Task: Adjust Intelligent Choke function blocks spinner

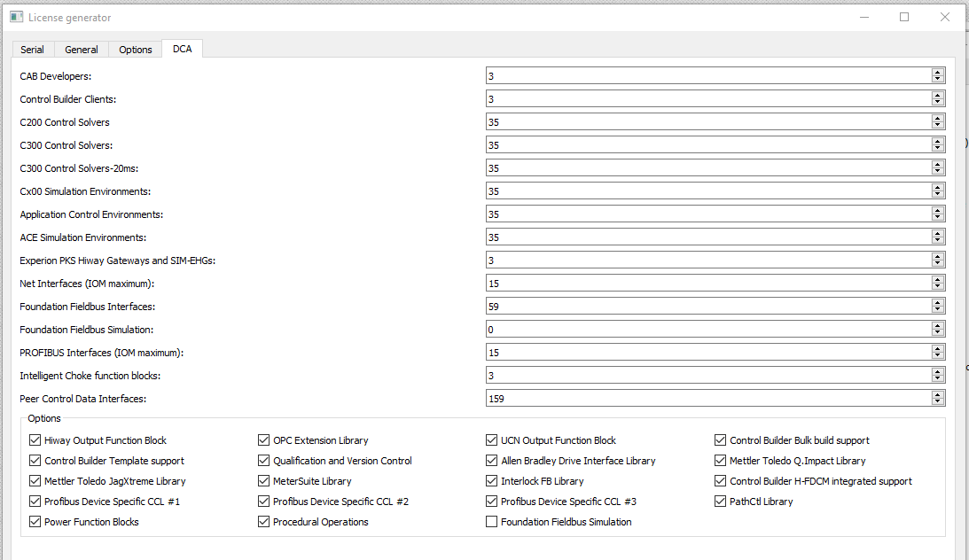Action: pyautogui.click(x=937, y=376)
